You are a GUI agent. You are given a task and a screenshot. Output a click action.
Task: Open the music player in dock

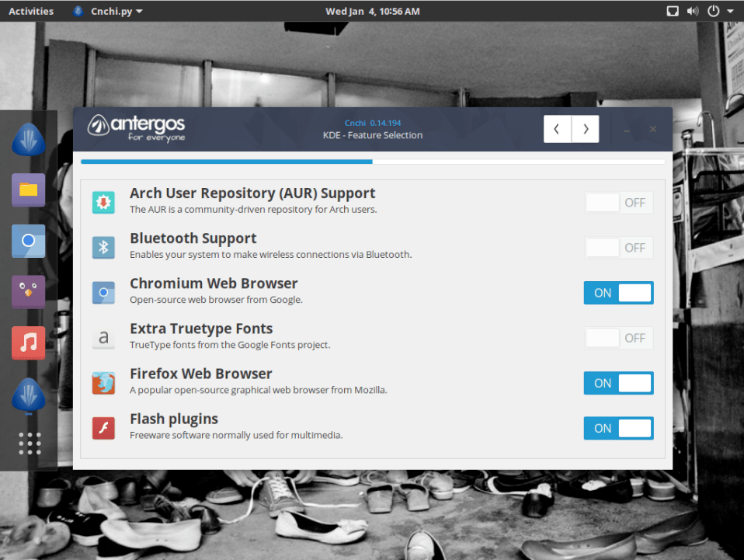pos(29,343)
